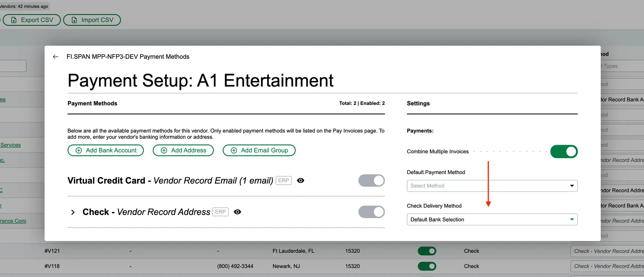Click vendor ID '#V121' in the background table
644x277 pixels.
(x=52, y=251)
